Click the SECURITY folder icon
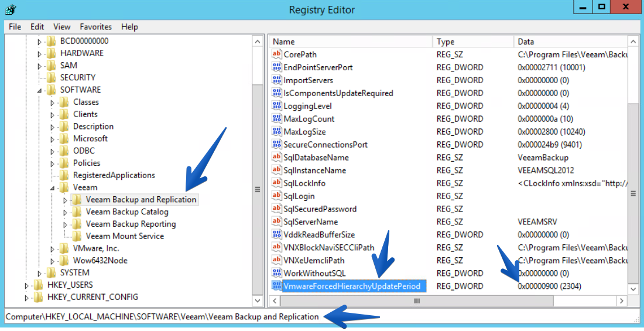The width and height of the screenshot is (644, 331). [x=51, y=77]
